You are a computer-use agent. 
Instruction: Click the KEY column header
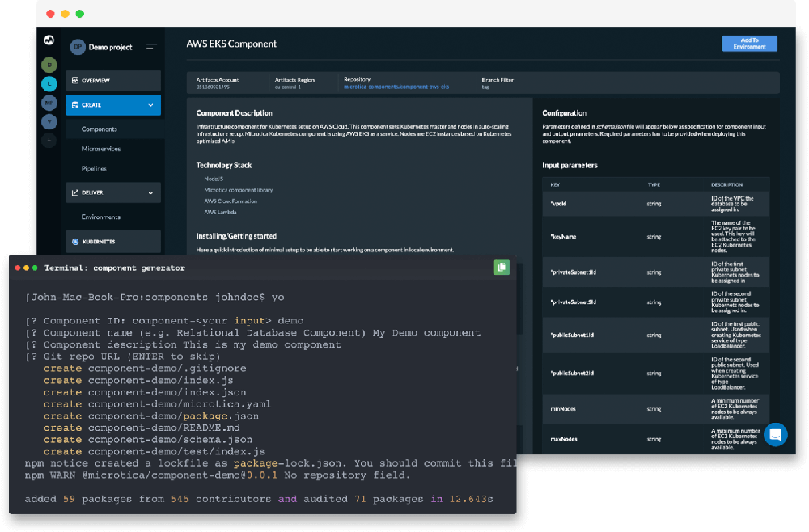pyautogui.click(x=555, y=184)
